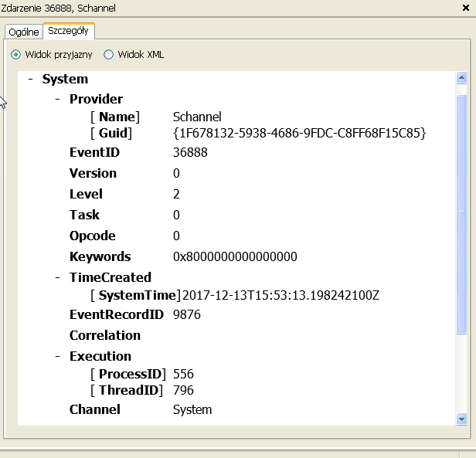Click the scroll up arrow
The width and height of the screenshot is (476, 458).
461,78
